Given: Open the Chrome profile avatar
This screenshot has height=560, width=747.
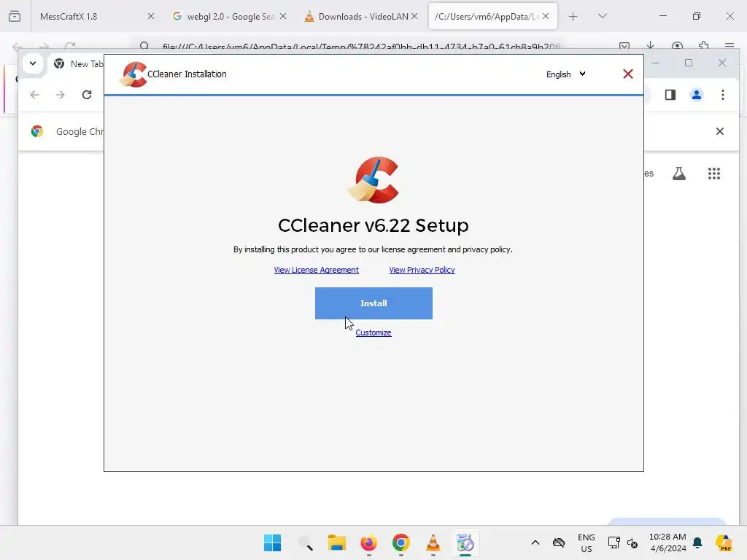Looking at the screenshot, I should tap(697, 95).
